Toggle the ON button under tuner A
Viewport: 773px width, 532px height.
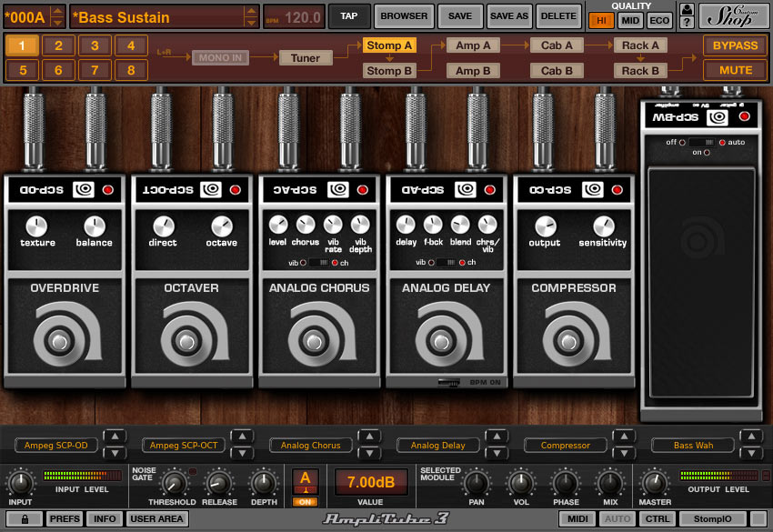coord(306,502)
